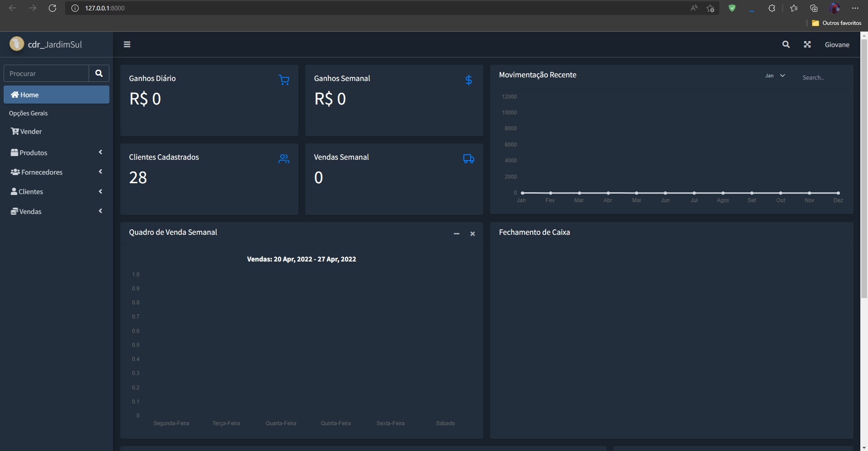This screenshot has height=451, width=868.
Task: Click the cdr_JardimSul logo image
Action: point(17,44)
